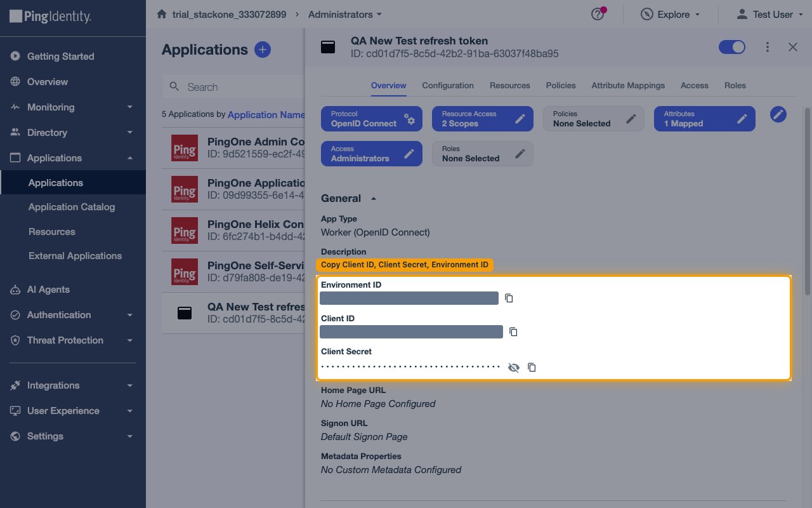812x508 pixels.
Task: Open Overview in sidebar
Action: pos(73,81)
